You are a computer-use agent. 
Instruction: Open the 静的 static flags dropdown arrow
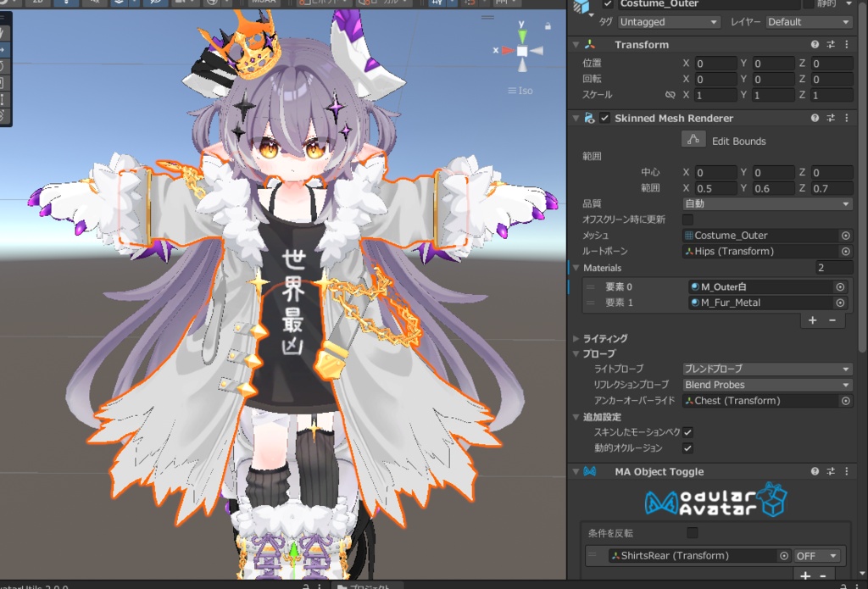coord(849,4)
